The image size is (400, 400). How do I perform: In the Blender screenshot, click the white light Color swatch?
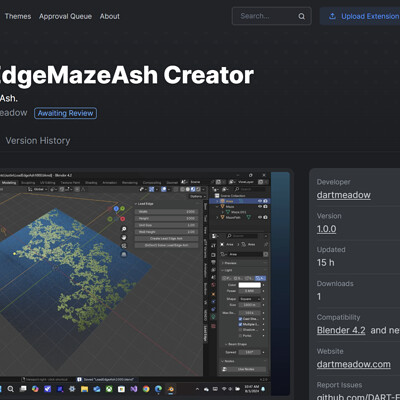(x=250, y=285)
